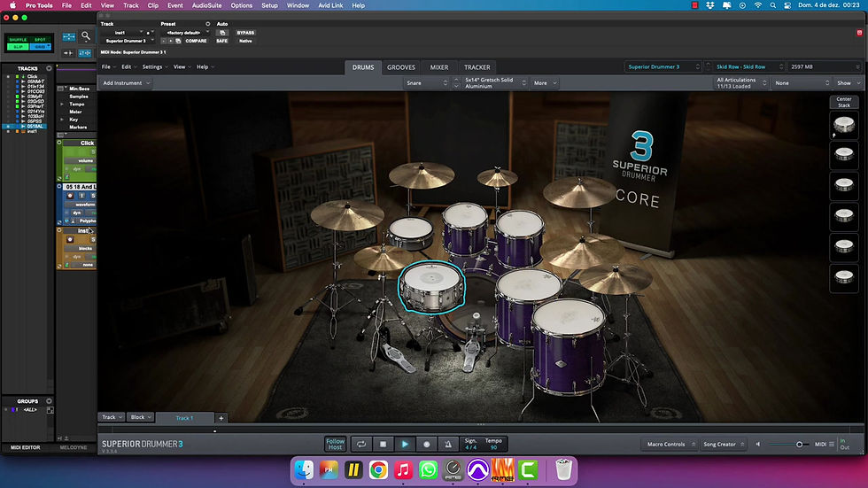This screenshot has height=488, width=868.
Task: Switch to the DRUMS tab
Action: click(x=363, y=67)
